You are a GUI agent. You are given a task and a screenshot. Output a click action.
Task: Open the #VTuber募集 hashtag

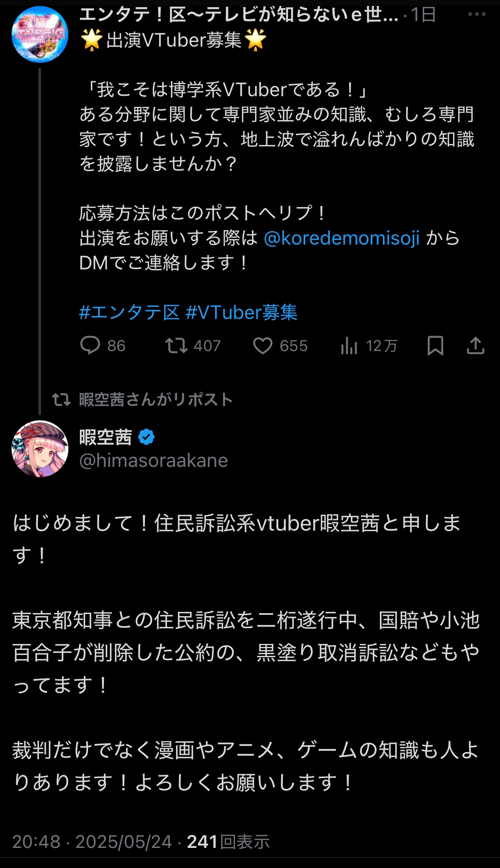tap(241, 313)
